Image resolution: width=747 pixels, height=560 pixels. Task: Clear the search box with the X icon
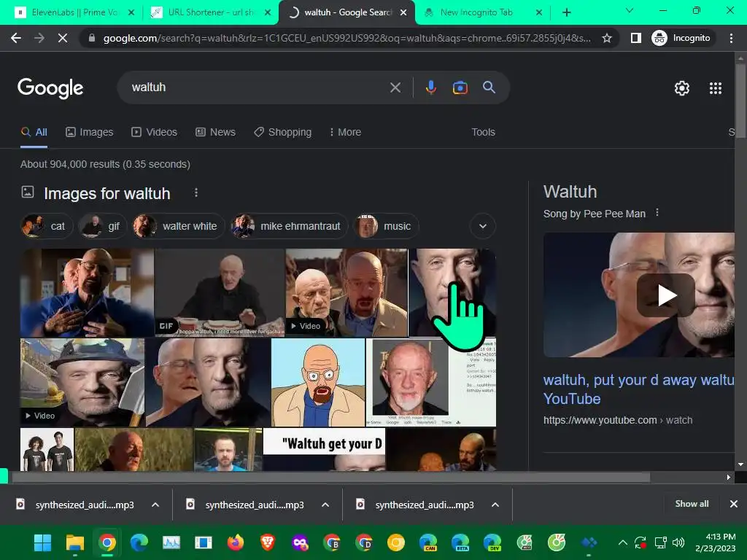395,87
